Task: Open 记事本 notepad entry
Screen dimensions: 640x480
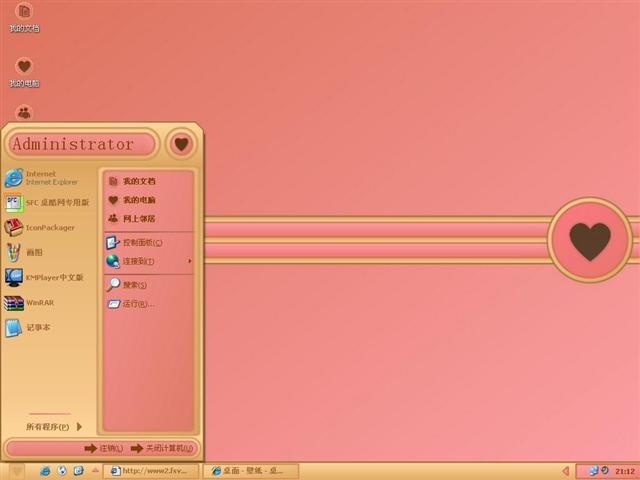Action: pyautogui.click(x=48, y=327)
